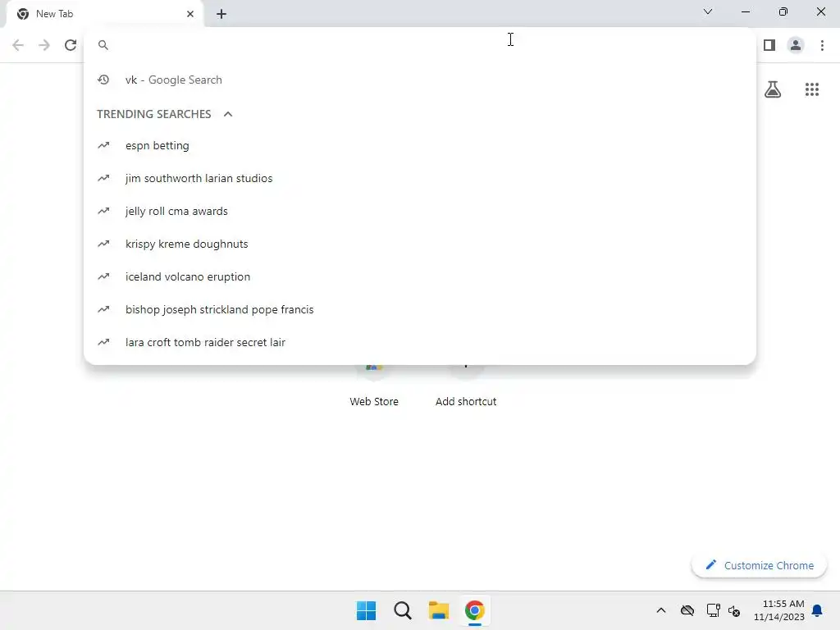Open Windows taskbar search
Screen dimensions: 840x630
pyautogui.click(x=402, y=610)
